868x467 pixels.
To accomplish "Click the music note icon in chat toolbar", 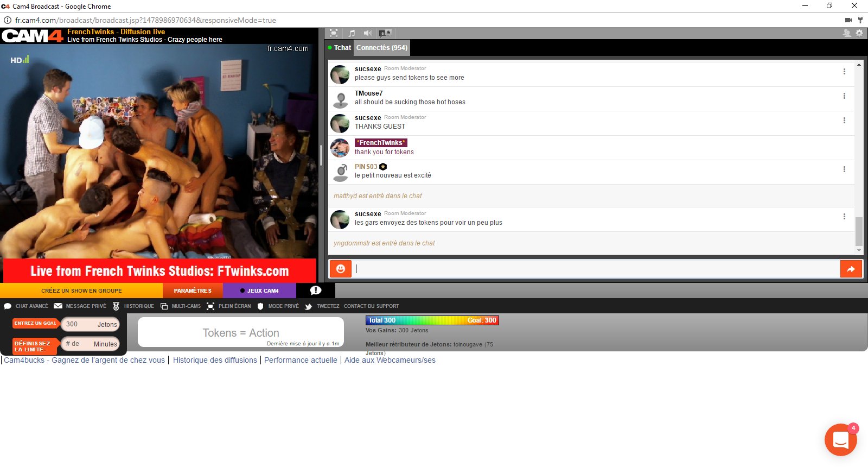I will 351,33.
